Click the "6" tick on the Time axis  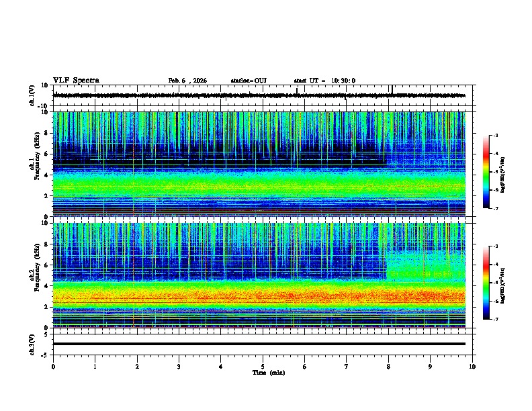(305, 367)
